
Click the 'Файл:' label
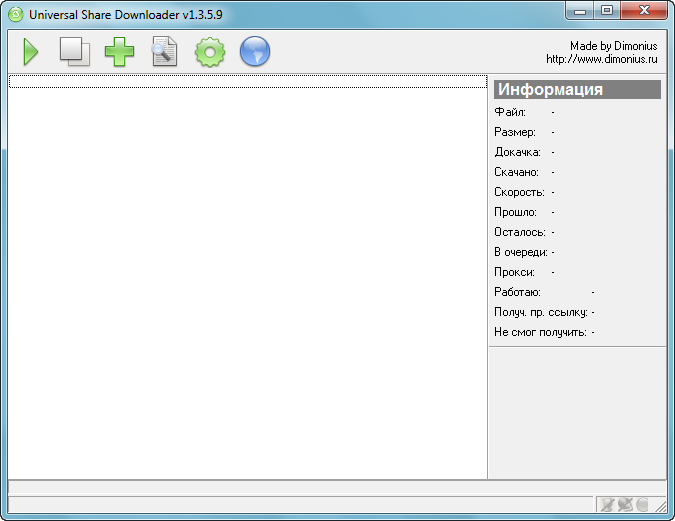click(510, 112)
